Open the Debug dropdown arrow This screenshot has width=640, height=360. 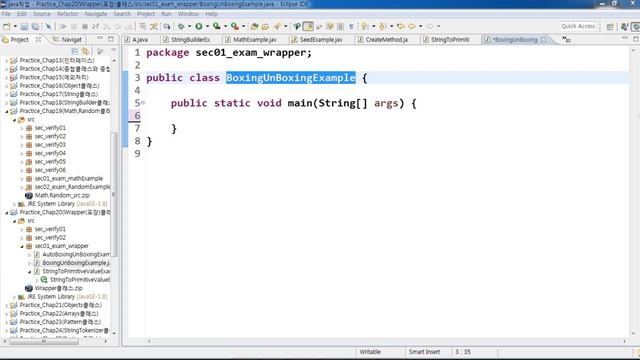[x=189, y=27]
